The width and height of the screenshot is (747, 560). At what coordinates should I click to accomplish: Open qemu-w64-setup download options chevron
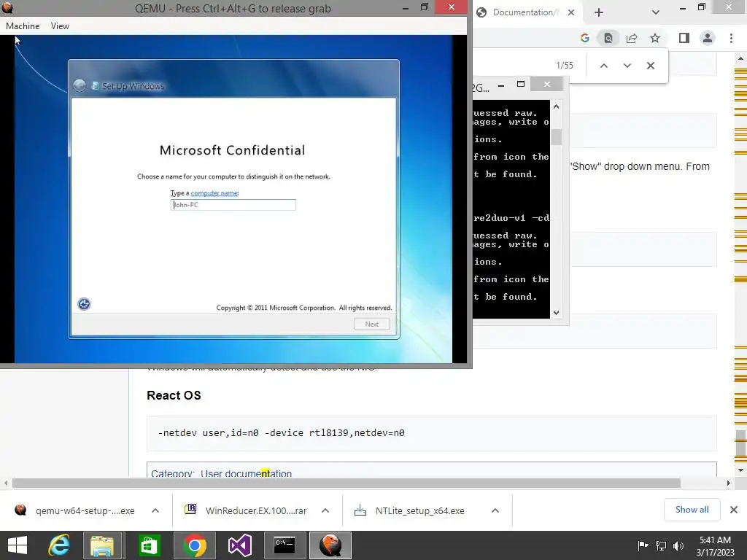click(155, 510)
